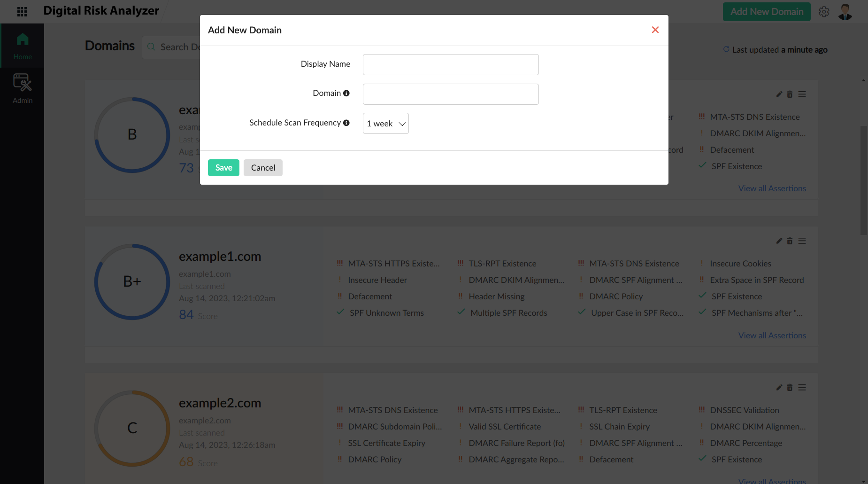
Task: Click the search magnifier icon
Action: [x=151, y=47]
